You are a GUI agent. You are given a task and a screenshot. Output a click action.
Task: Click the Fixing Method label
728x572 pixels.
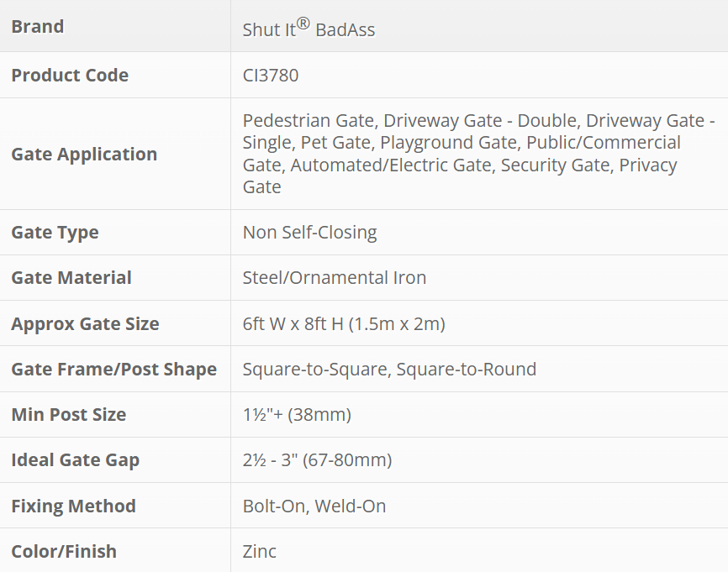coord(73,506)
